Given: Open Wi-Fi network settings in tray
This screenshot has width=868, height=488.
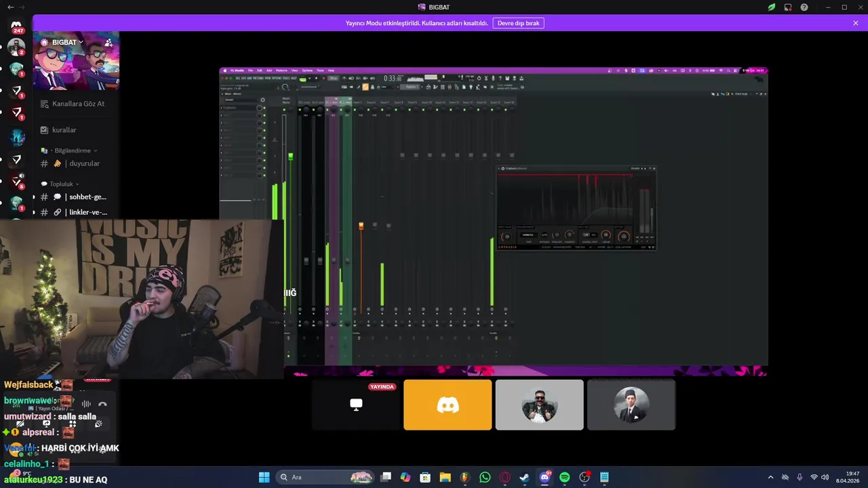Looking at the screenshot, I should [814, 477].
